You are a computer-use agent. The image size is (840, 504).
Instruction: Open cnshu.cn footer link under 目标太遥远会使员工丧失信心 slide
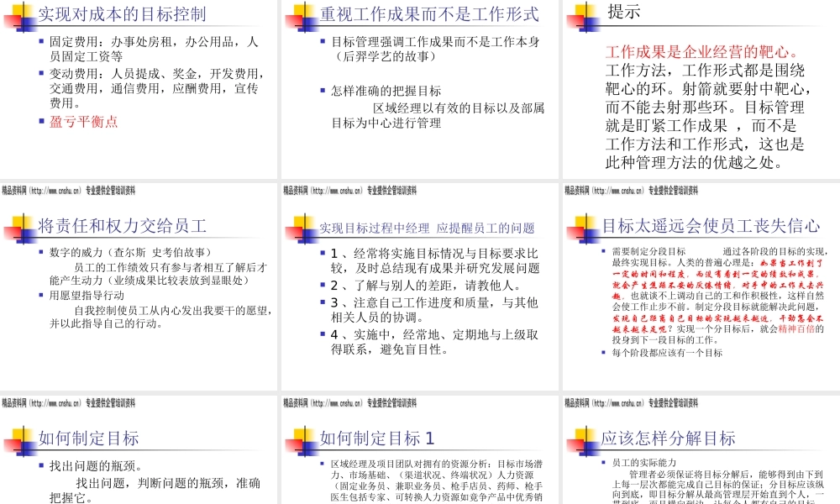point(631,403)
